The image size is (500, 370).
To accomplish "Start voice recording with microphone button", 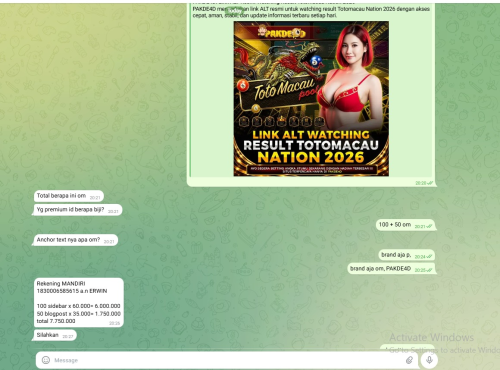I will click(429, 360).
